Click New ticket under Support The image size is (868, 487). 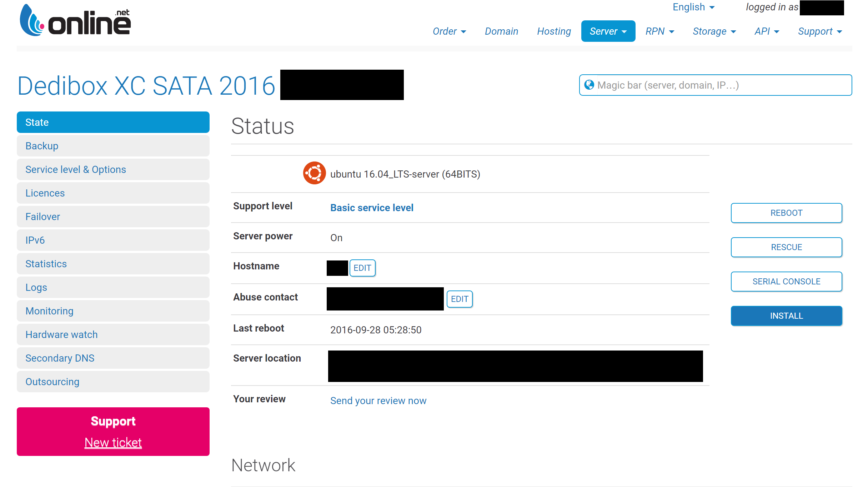click(113, 443)
